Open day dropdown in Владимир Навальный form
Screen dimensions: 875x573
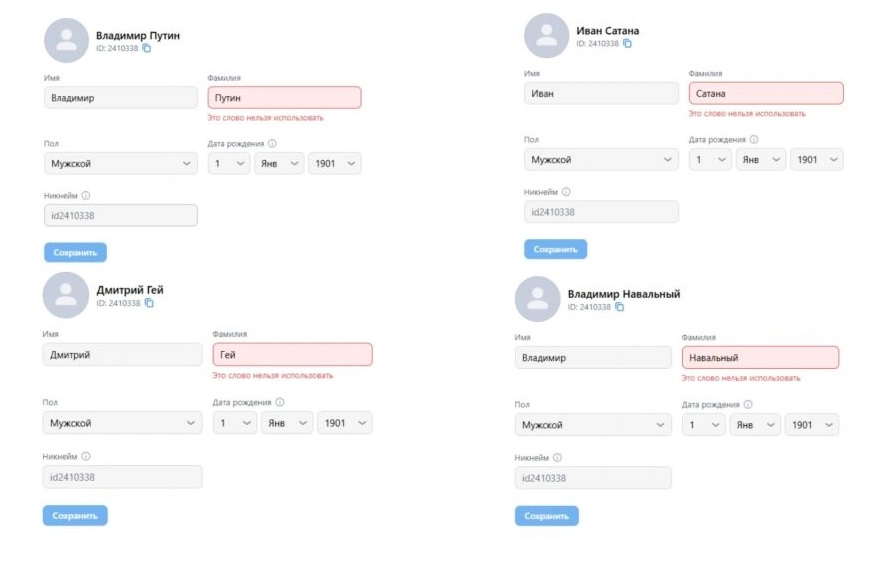pyautogui.click(x=704, y=425)
